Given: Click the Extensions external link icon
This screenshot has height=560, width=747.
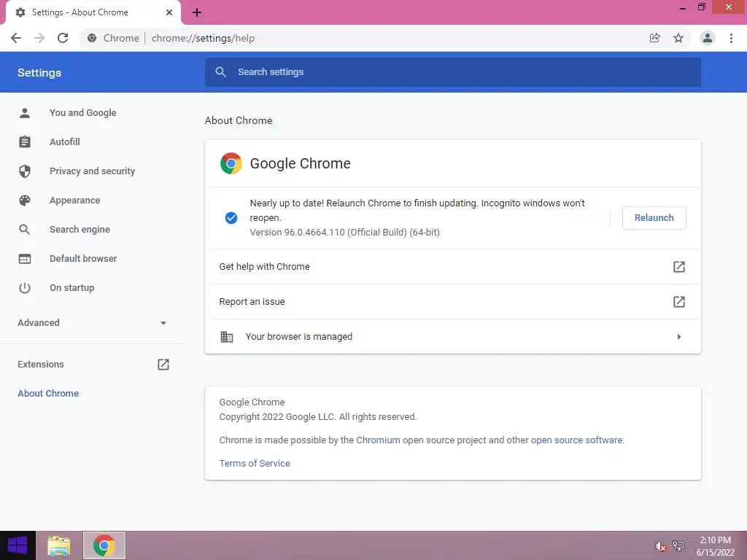Looking at the screenshot, I should (x=163, y=365).
